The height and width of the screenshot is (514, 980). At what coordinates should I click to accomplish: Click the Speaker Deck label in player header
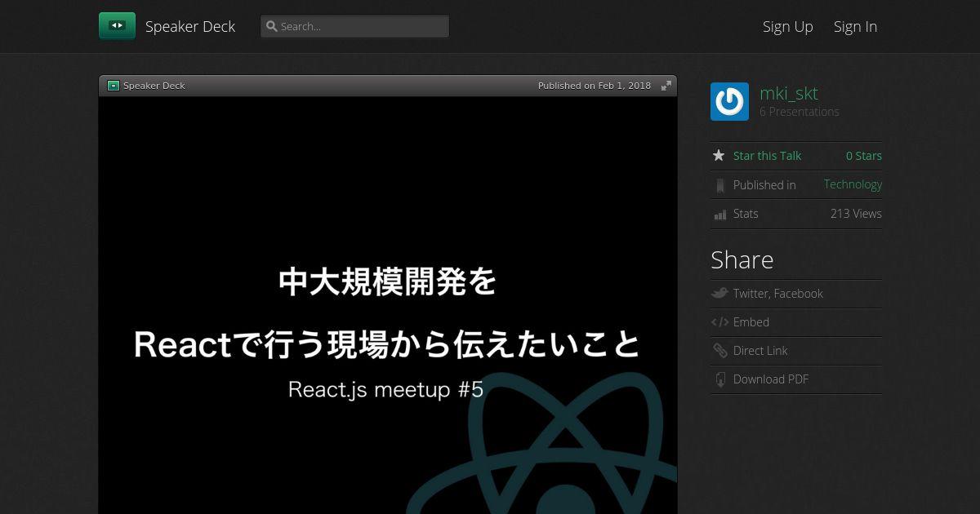click(x=154, y=86)
